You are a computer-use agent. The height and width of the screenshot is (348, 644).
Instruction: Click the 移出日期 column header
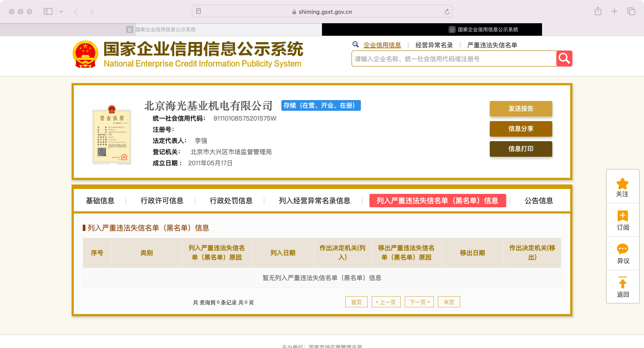point(472,253)
